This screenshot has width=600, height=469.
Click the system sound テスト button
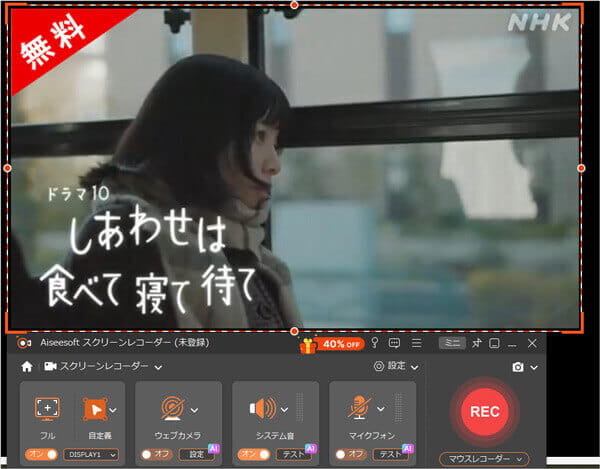click(x=293, y=454)
